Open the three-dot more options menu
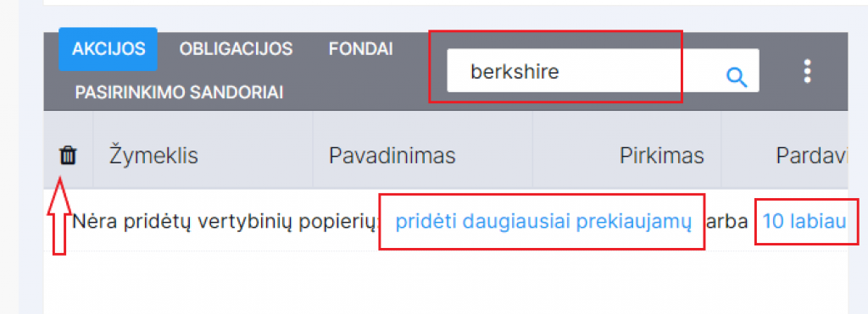Viewport: 868px width, 314px height. tap(807, 71)
